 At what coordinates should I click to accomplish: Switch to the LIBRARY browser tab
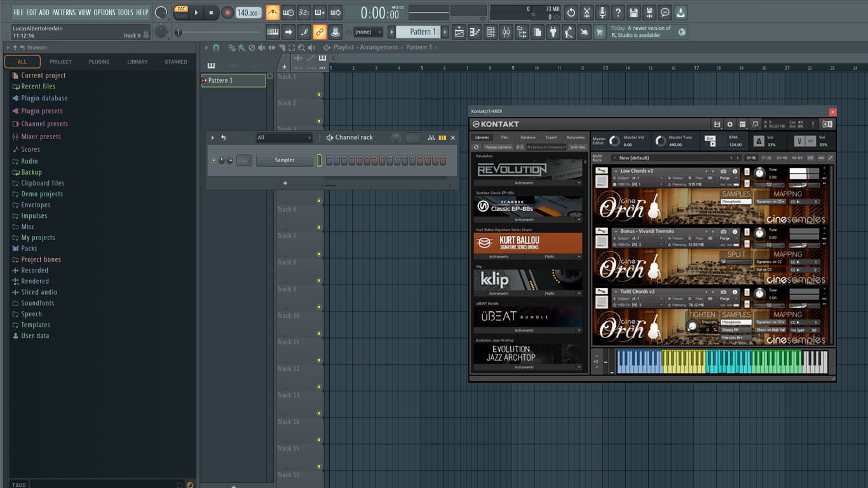(137, 62)
